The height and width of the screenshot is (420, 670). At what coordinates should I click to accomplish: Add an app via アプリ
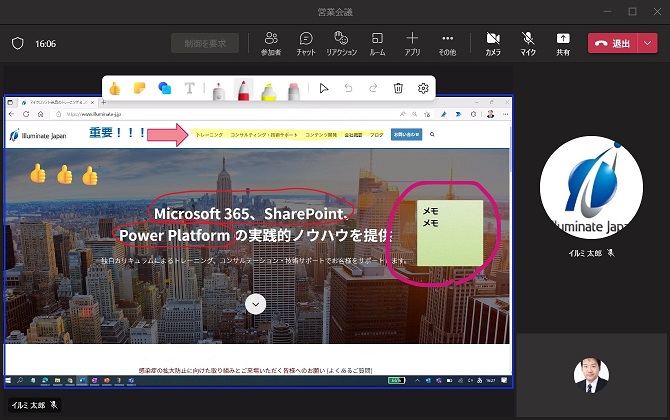[412, 44]
